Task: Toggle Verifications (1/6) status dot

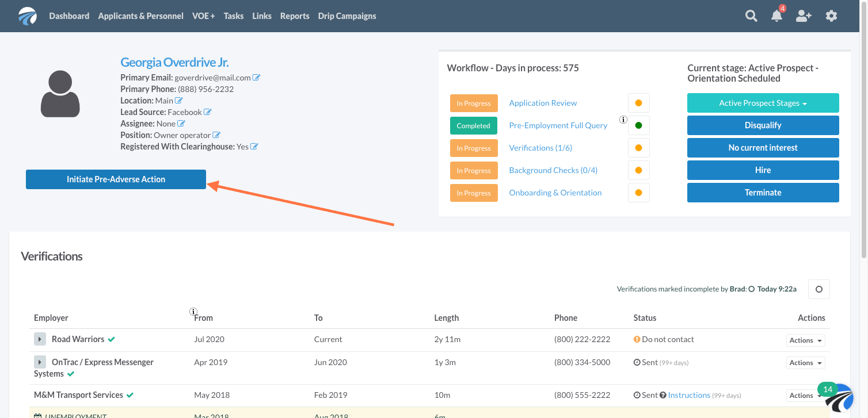Action: pos(638,148)
